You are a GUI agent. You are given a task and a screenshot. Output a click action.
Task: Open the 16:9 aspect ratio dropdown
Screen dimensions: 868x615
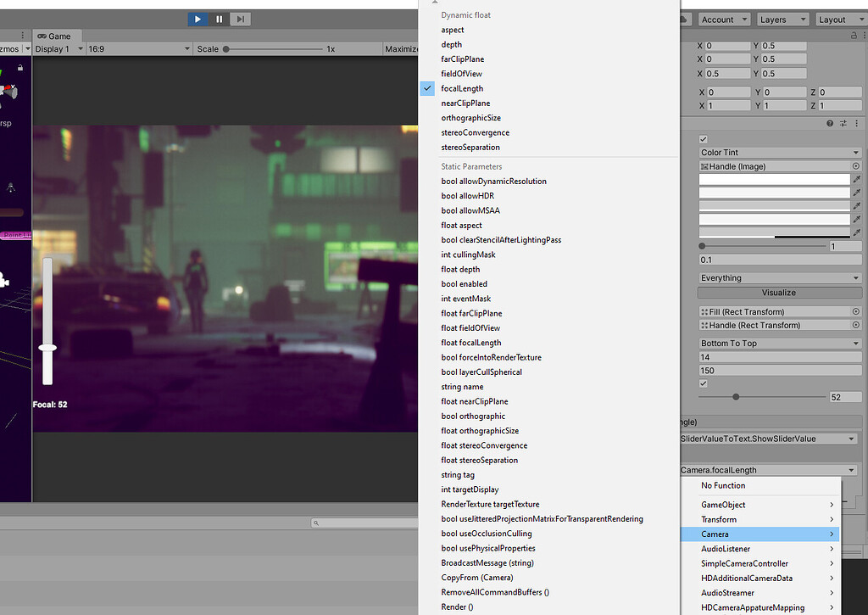coord(139,48)
